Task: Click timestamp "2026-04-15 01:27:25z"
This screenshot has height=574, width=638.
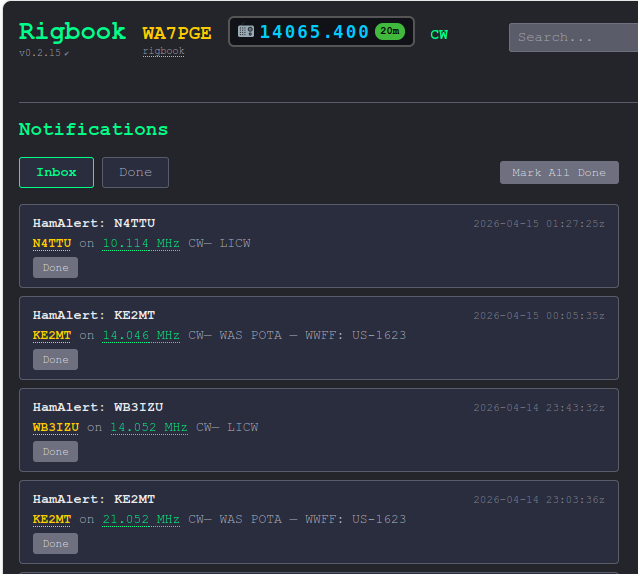Action: (x=539, y=224)
